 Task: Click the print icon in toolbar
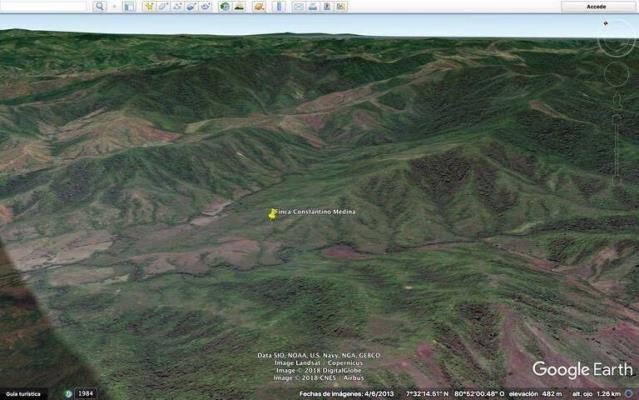pos(312,6)
